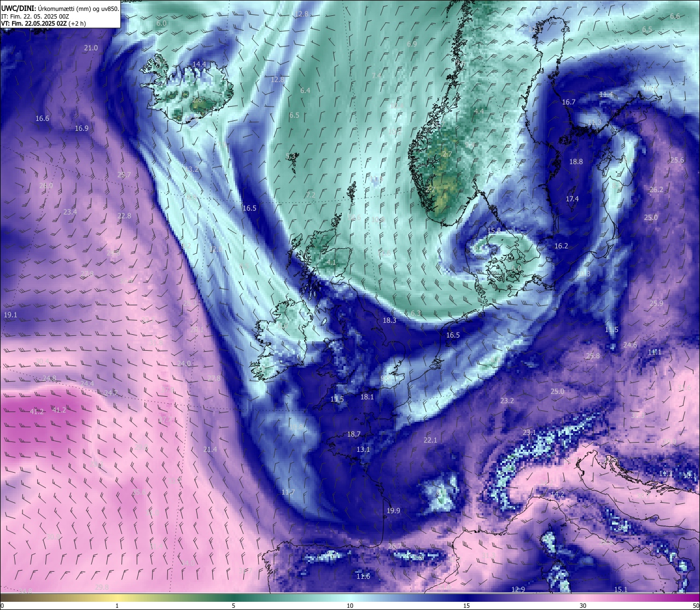Viewport: 700px width, 610px height.
Task: Click the 'UWC/DINI: Úrkomumætti (mm) og uv850.' title
Action: (x=60, y=9)
